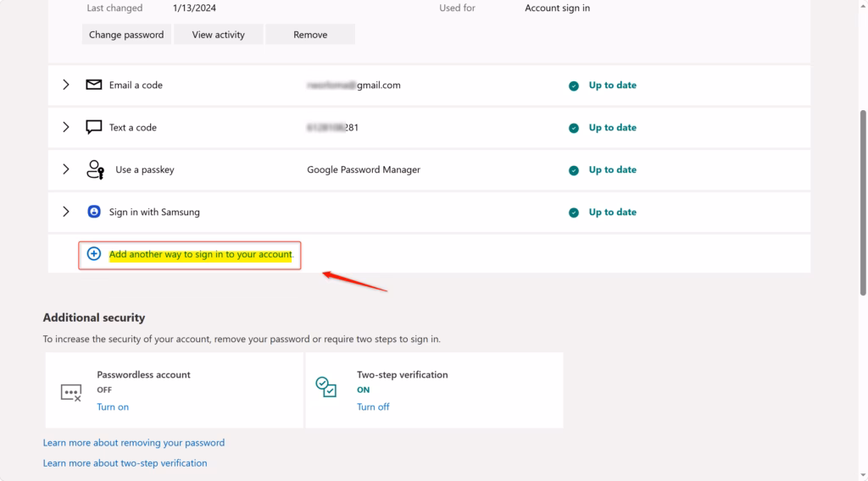Click the green check icon in Samsung row
The height and width of the screenshot is (481, 868).
(574, 213)
